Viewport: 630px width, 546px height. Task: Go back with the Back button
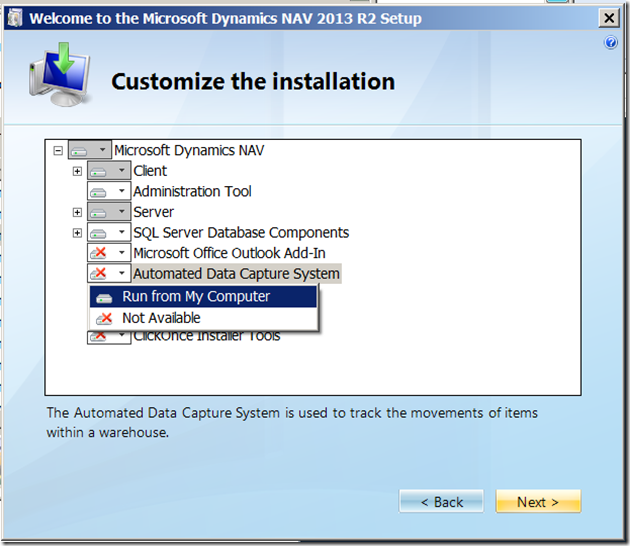click(441, 501)
